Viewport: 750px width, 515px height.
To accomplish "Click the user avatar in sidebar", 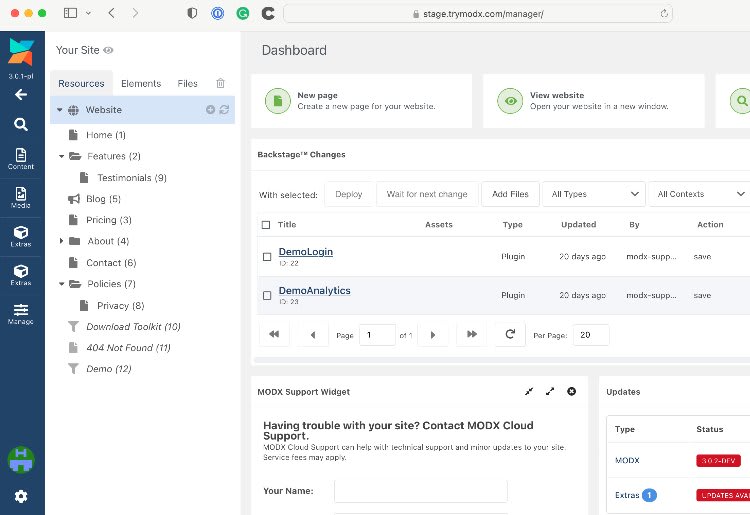I will [x=21, y=460].
